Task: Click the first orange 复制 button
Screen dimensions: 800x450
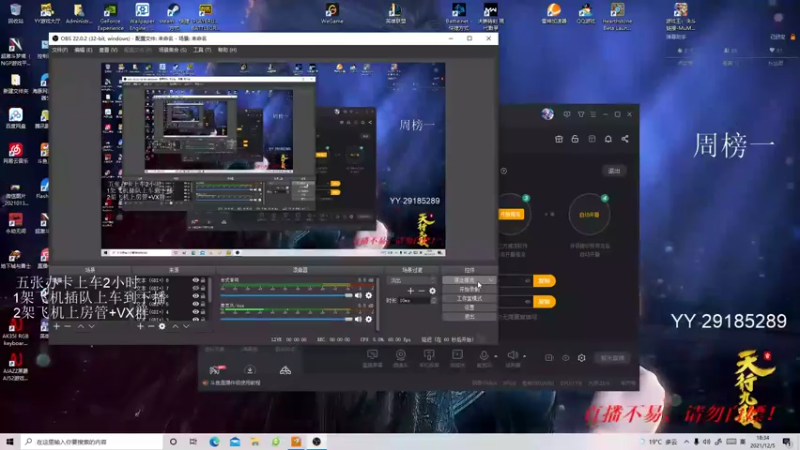Action: [x=544, y=281]
